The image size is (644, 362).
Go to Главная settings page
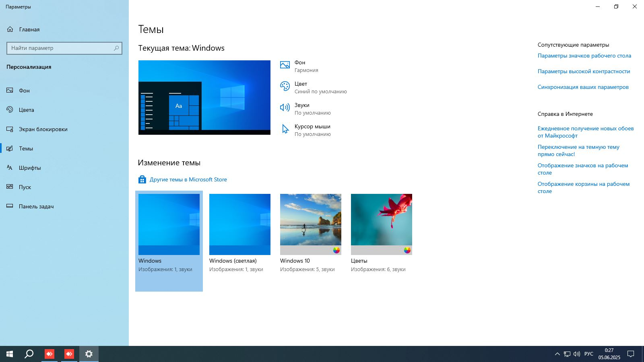pyautogui.click(x=64, y=29)
